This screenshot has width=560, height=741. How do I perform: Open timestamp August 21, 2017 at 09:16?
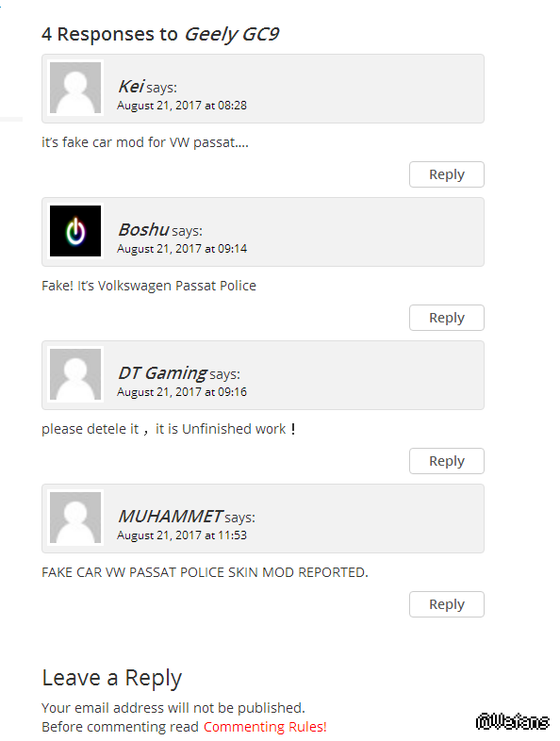[182, 392]
